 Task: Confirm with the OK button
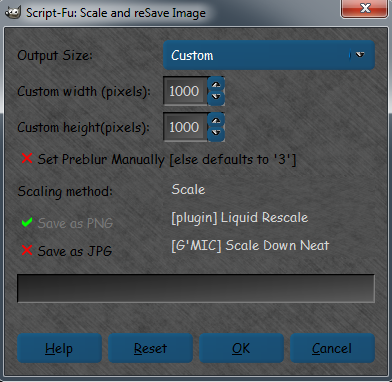pyautogui.click(x=241, y=348)
